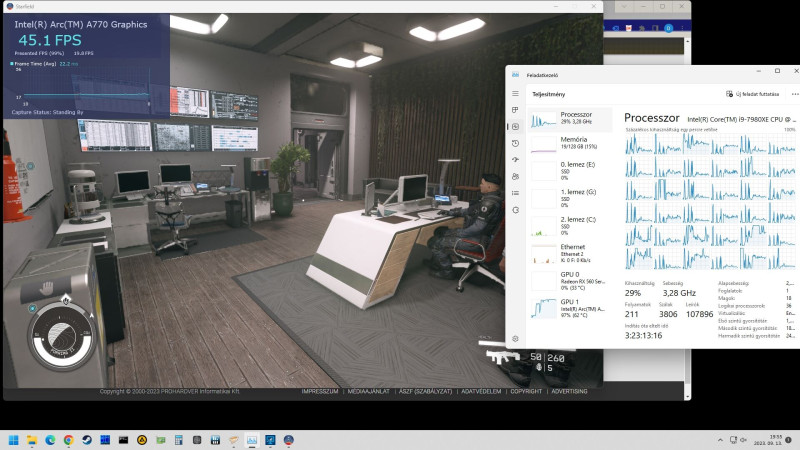Open network status in the system tray
This screenshot has height=450, width=800.
click(733, 440)
